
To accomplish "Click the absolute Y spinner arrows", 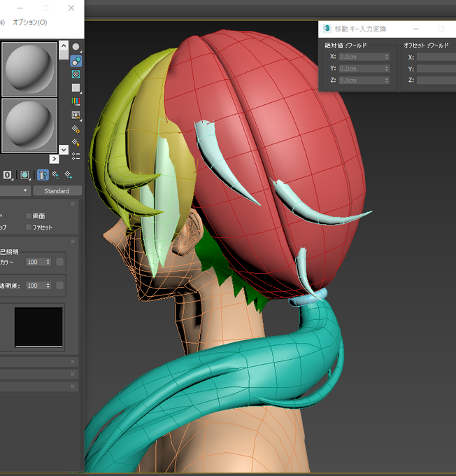I will tap(387, 69).
